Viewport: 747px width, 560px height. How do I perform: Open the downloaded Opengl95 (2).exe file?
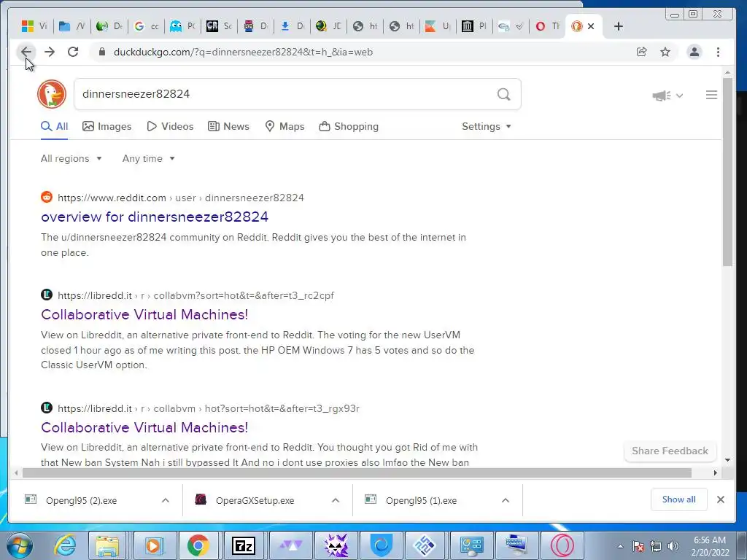pyautogui.click(x=81, y=500)
